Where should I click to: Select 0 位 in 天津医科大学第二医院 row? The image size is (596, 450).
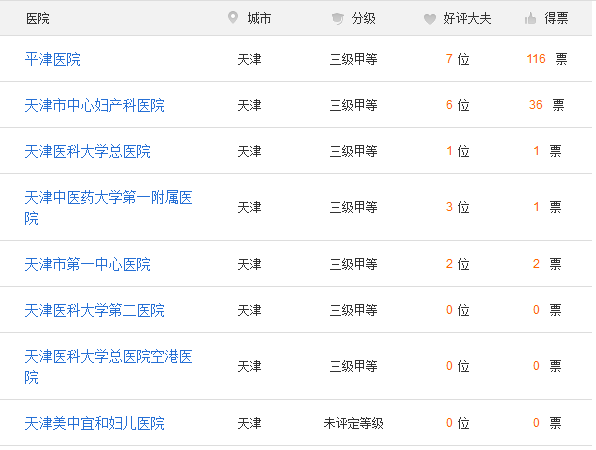[457, 310]
